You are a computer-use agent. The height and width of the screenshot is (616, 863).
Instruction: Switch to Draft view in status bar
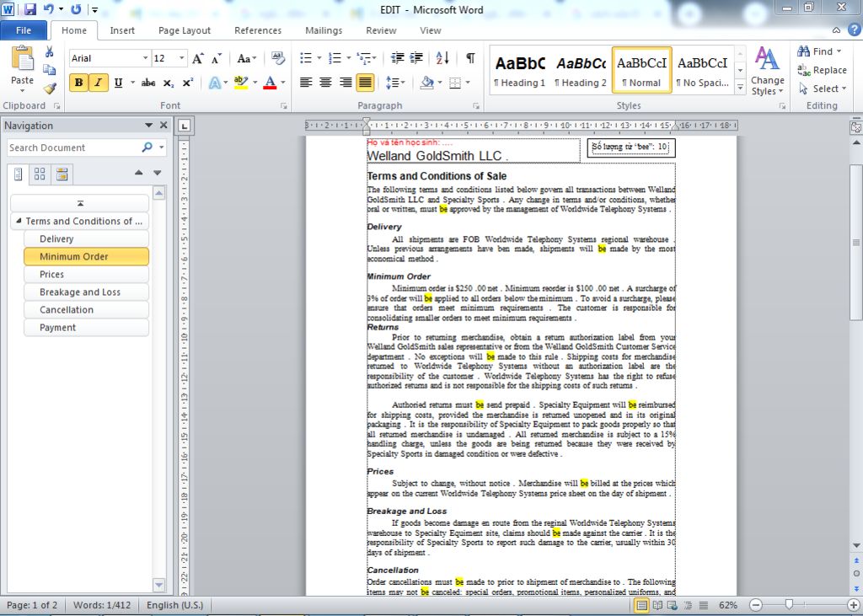[x=704, y=606]
